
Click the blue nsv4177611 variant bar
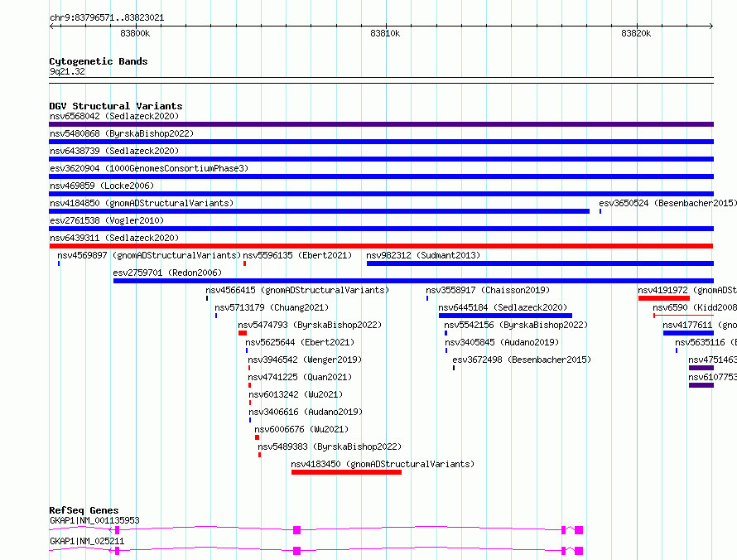689,333
